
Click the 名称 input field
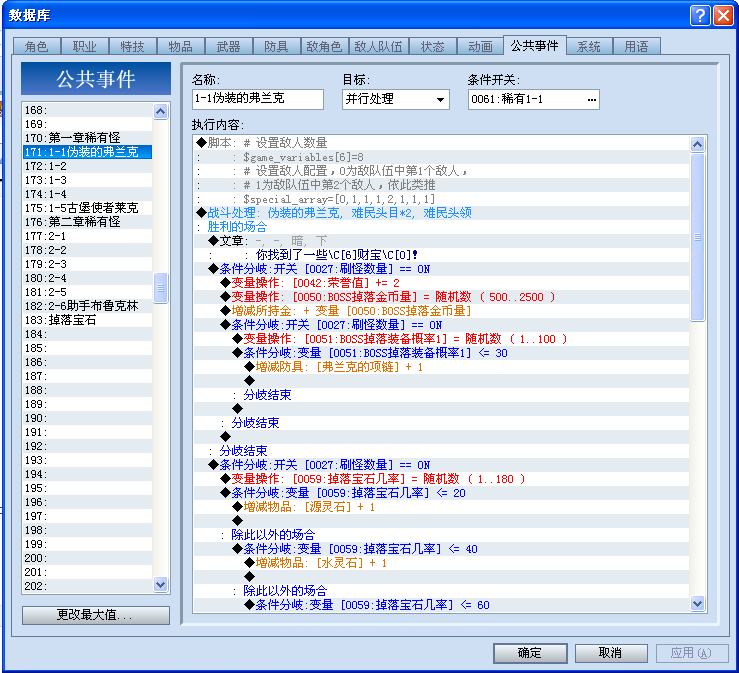tap(257, 99)
